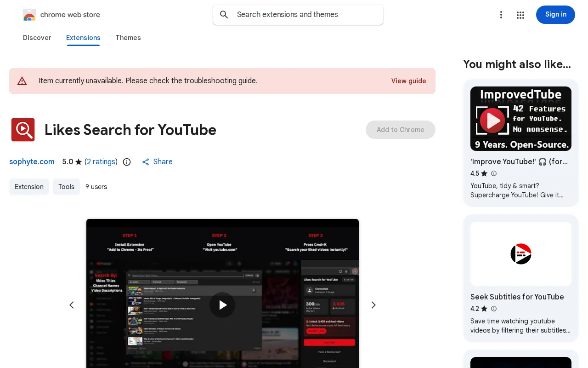Open the Google apps grid
Viewport: 588px width, 368px height.
pos(520,15)
